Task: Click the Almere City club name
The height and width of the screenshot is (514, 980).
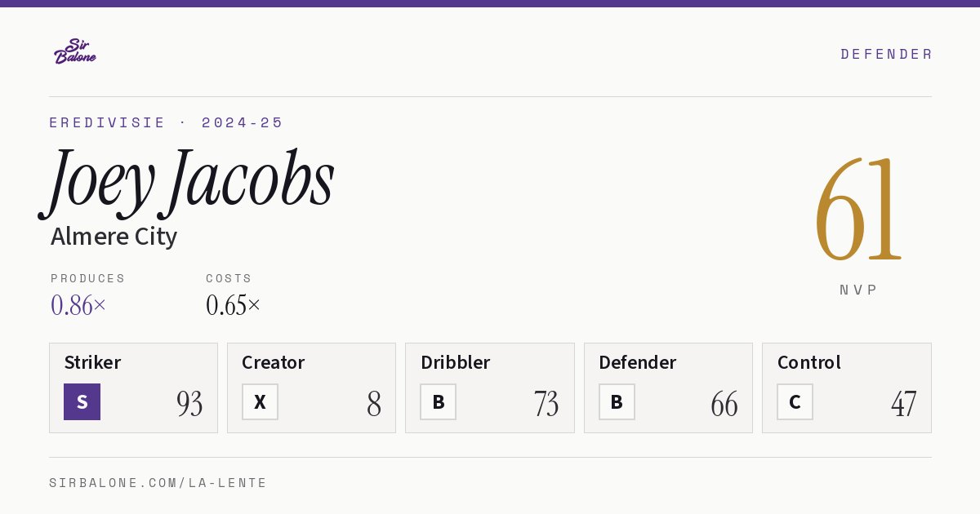Action: point(114,237)
